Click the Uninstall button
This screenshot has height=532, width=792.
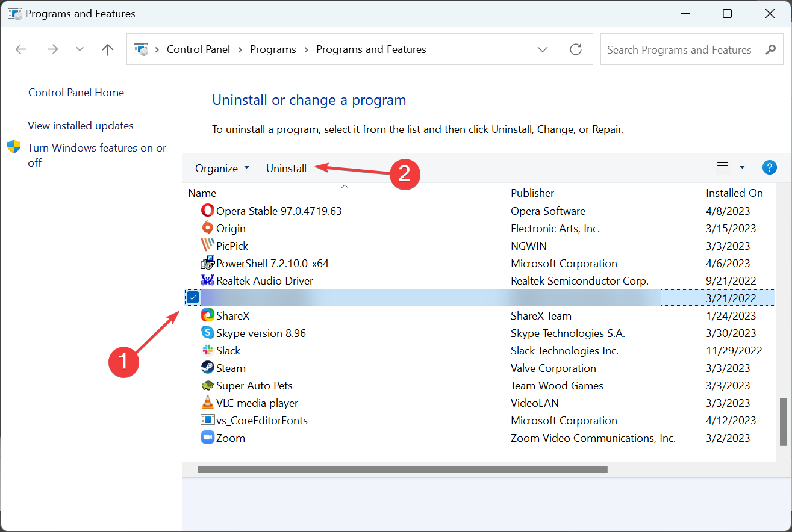click(x=286, y=168)
